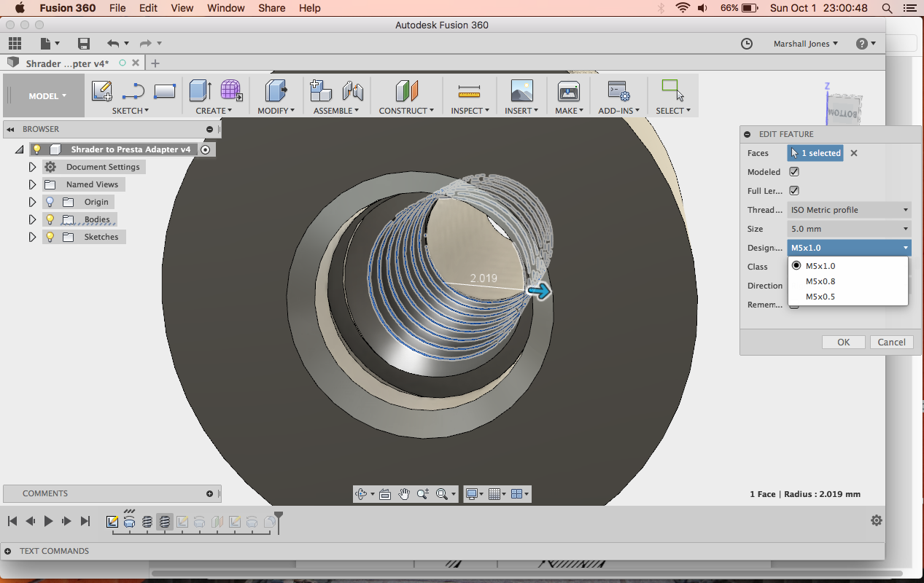This screenshot has height=583, width=924.
Task: Open a new design tab
Action: click(x=155, y=63)
